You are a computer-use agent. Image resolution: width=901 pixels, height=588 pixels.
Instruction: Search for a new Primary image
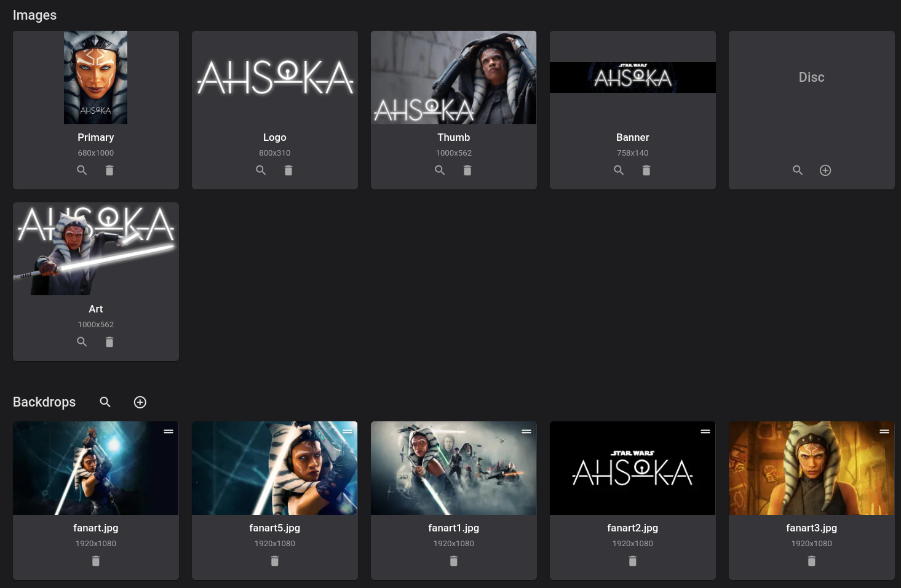(82, 170)
